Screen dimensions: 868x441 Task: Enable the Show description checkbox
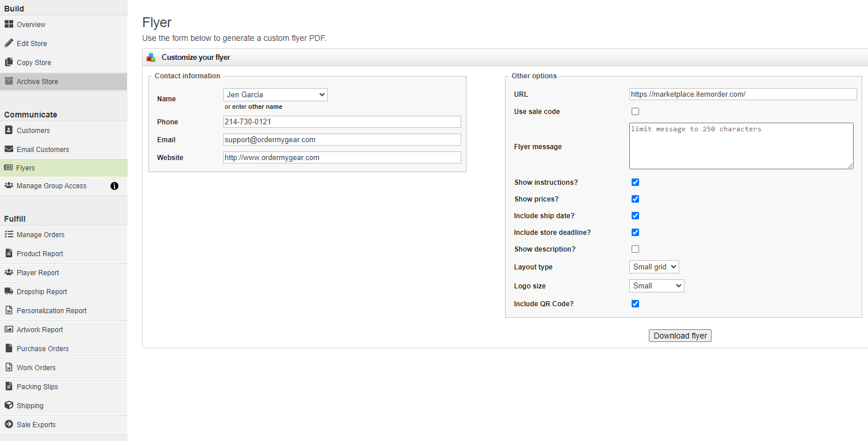point(635,249)
